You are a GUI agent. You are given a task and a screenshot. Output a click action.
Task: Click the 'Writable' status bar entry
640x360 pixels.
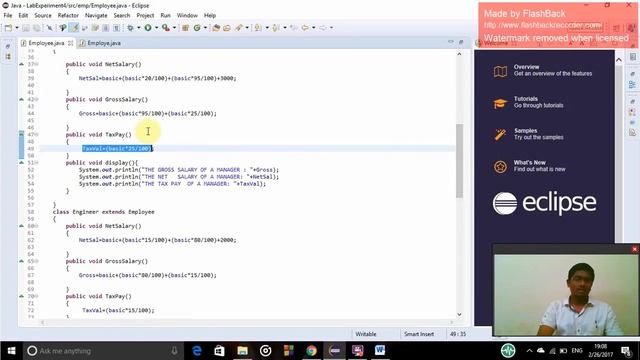366,334
